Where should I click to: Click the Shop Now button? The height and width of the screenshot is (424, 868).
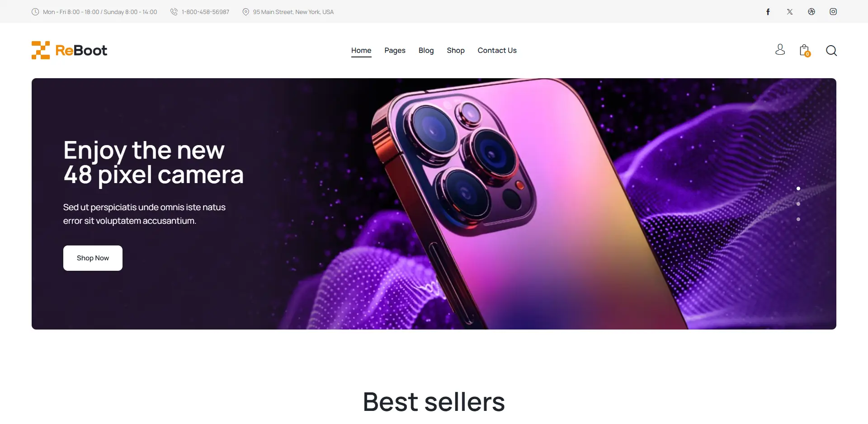coord(93,258)
